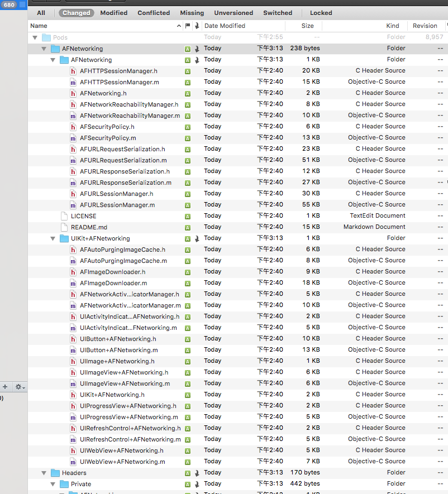Click the 680 badge in the sidebar
Viewport: 448px width, 494px height.
(x=9, y=4)
